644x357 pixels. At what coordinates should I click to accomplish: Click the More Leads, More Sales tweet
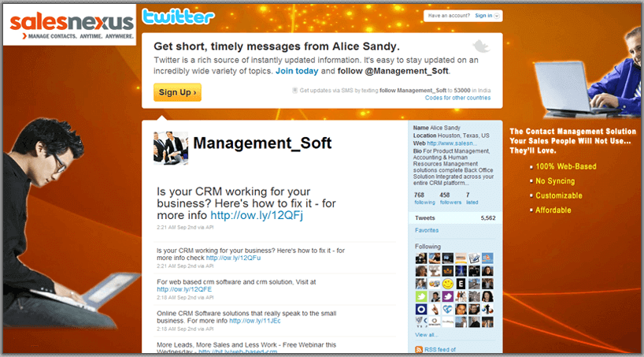[246, 348]
